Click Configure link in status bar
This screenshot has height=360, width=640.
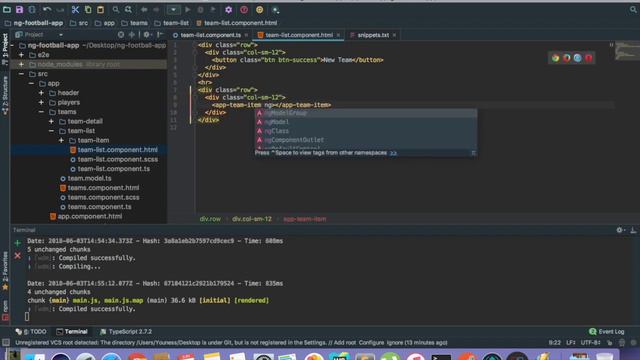(371, 342)
